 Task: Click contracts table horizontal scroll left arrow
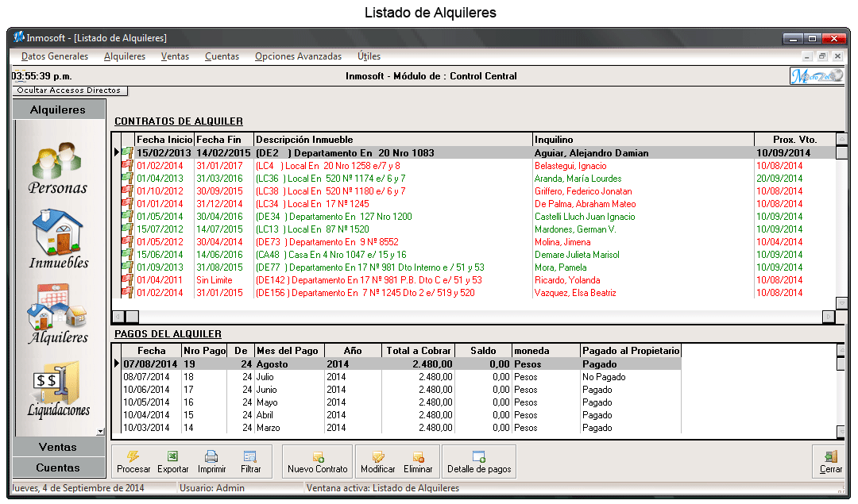click(118, 317)
